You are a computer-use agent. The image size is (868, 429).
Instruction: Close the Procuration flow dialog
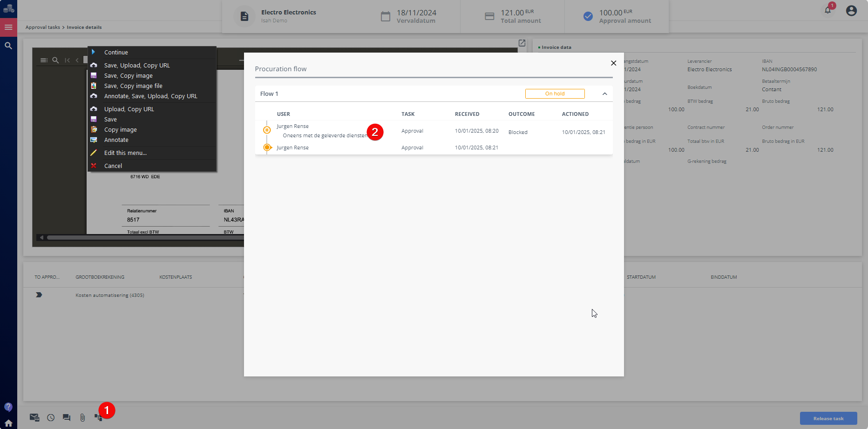coord(613,63)
